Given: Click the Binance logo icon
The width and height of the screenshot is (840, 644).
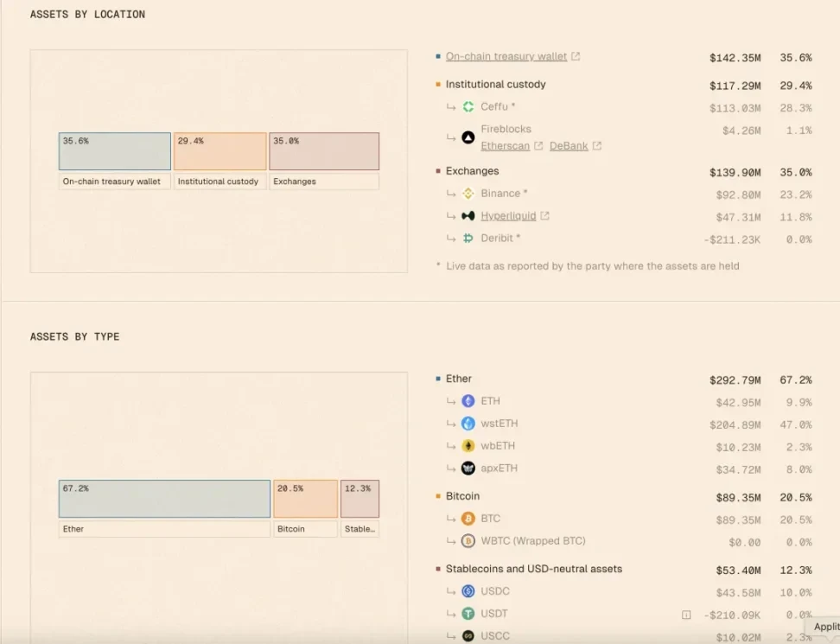Looking at the screenshot, I should (x=468, y=194).
